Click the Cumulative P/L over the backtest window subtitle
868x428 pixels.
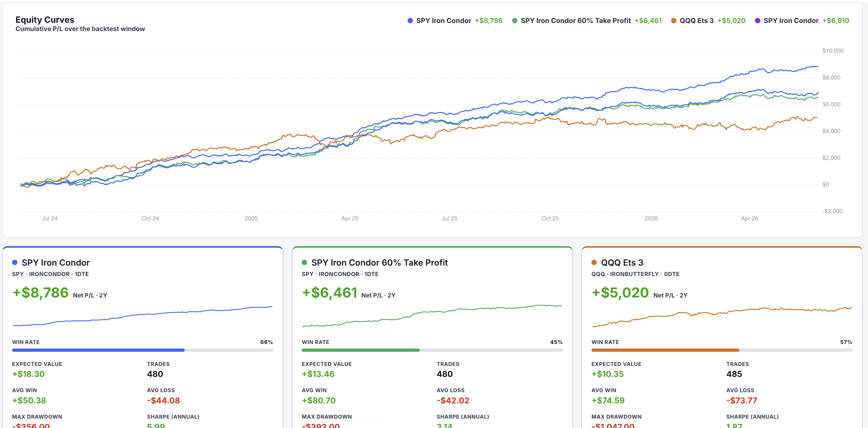[x=80, y=29]
